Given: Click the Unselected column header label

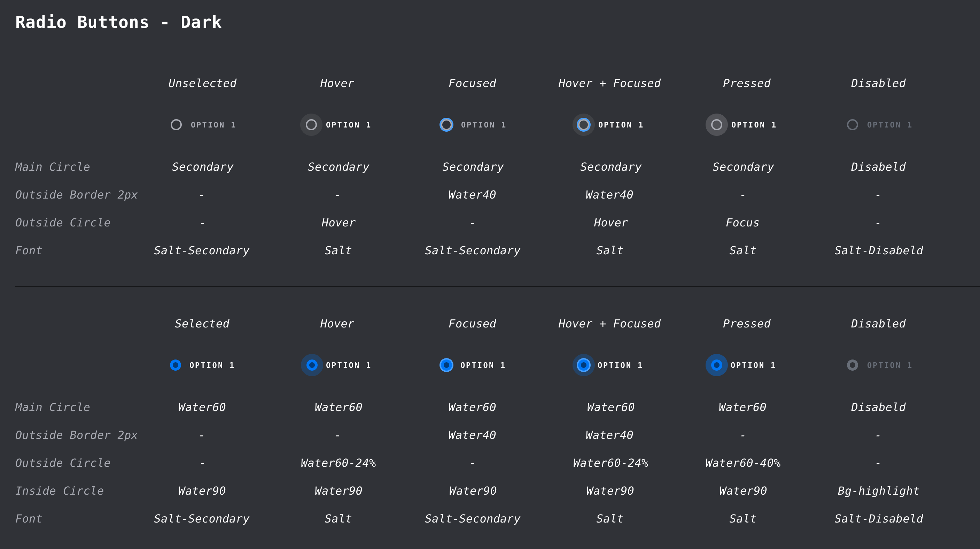Looking at the screenshot, I should point(202,83).
